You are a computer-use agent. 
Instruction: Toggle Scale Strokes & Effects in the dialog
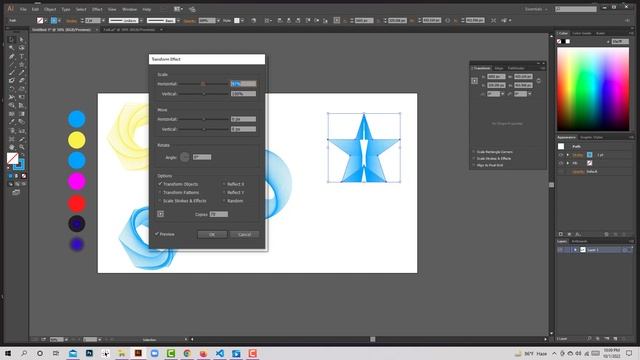point(160,201)
